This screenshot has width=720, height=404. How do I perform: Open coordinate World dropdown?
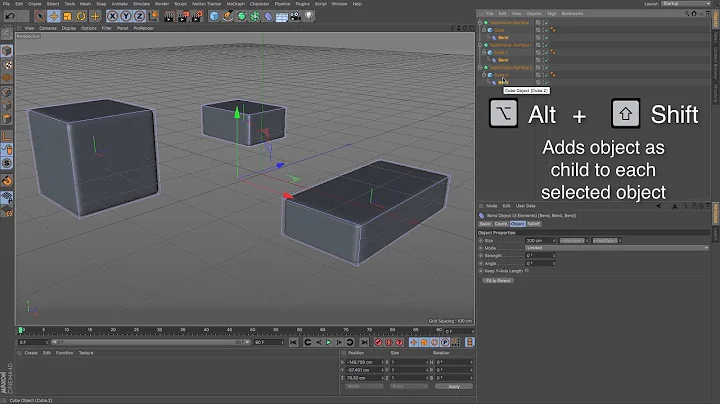click(364, 387)
